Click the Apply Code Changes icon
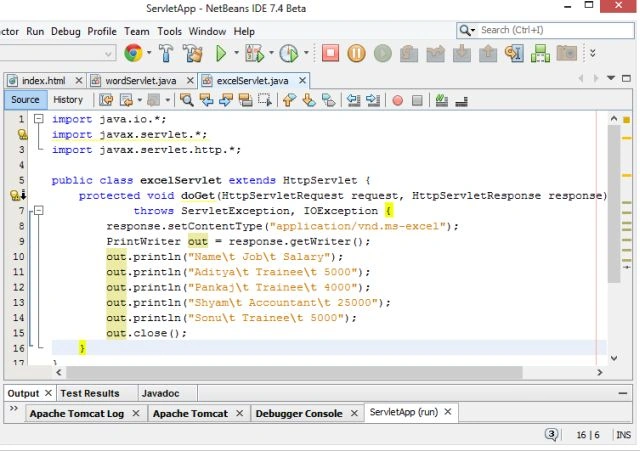This screenshot has height=451, width=640. [x=540, y=53]
